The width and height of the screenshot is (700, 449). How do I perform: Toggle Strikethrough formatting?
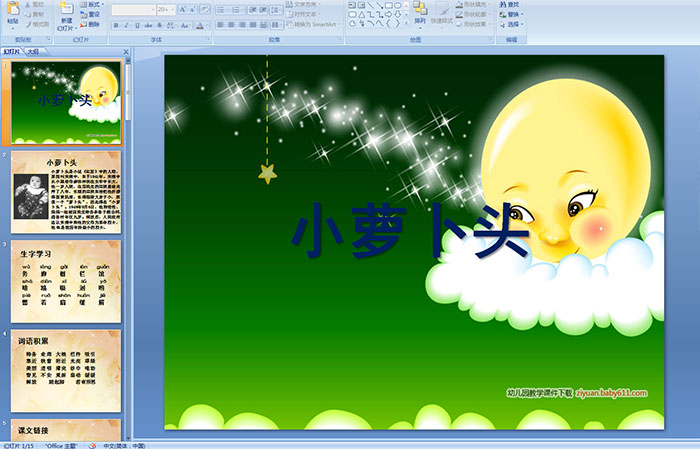click(148, 25)
